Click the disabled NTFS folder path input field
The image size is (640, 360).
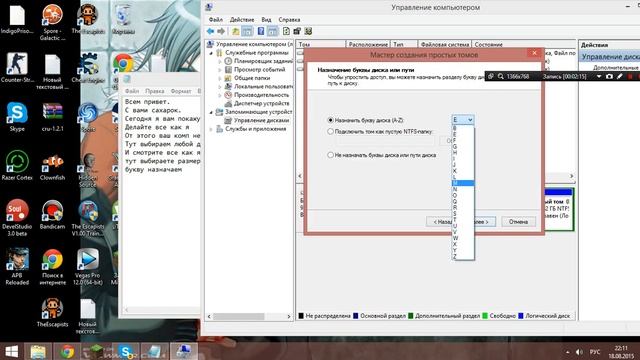click(385, 141)
